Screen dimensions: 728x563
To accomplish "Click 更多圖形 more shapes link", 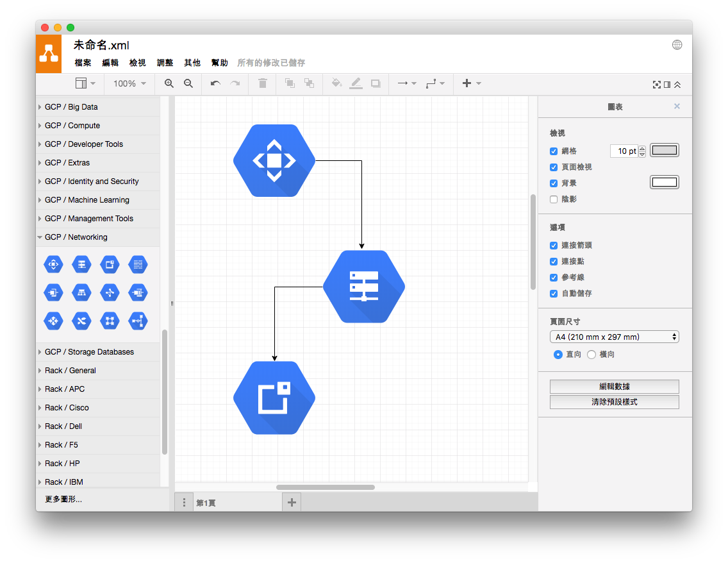I will tap(63, 500).
